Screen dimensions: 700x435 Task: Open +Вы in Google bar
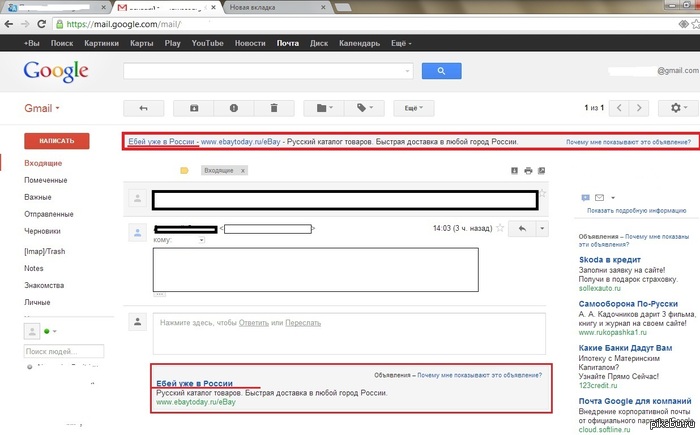coord(32,43)
